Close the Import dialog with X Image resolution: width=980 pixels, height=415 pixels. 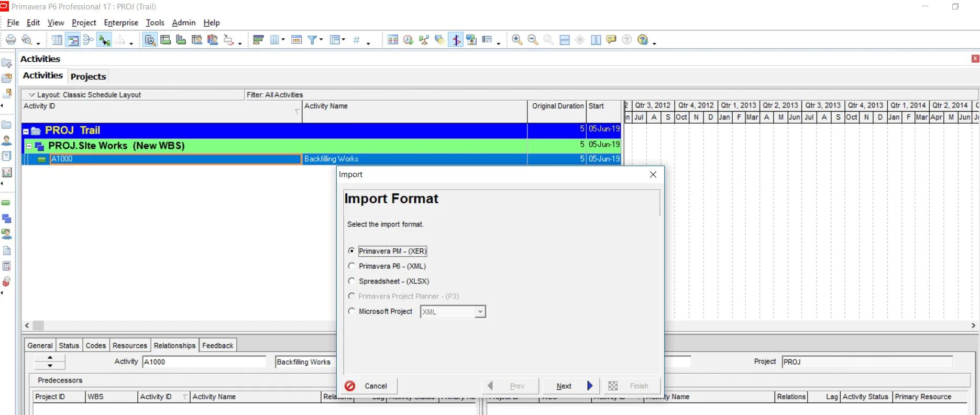click(653, 174)
